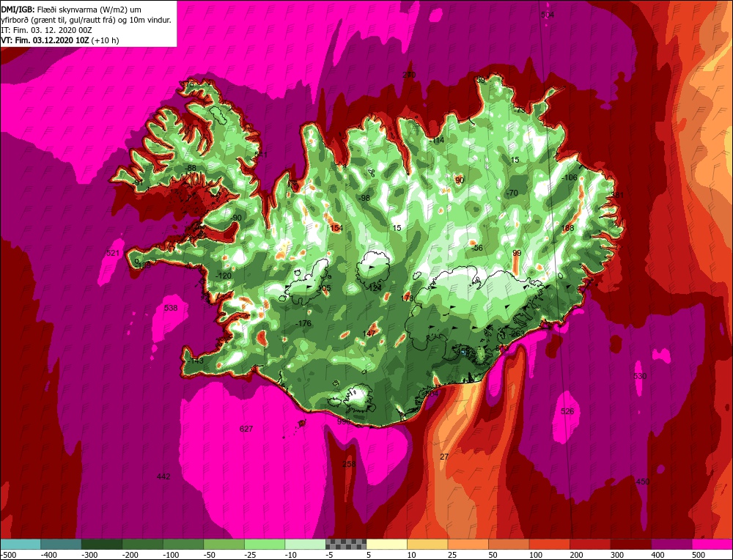The width and height of the screenshot is (733, 560).
Task: Select the light green swatch between -25 and -10
Action: point(265,544)
